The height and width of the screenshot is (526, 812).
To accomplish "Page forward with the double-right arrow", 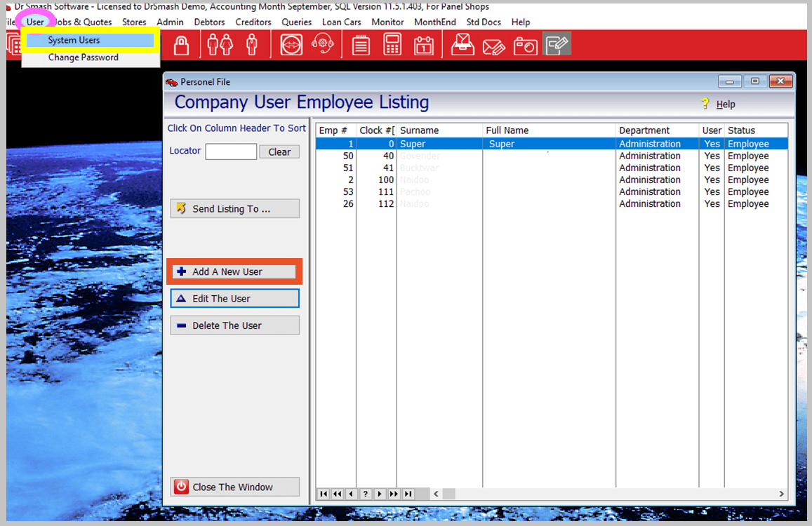I will click(394, 494).
